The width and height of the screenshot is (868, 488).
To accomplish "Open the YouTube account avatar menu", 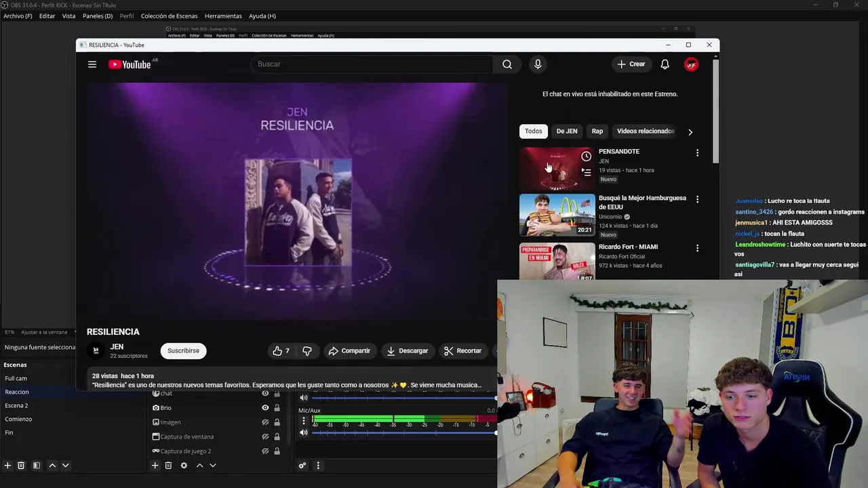I will pyautogui.click(x=691, y=64).
